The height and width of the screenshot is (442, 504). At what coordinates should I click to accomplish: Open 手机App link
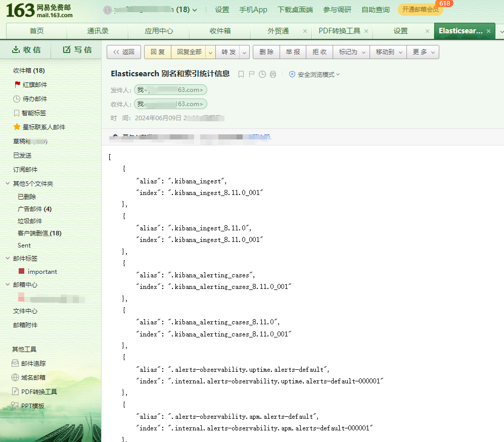[x=253, y=10]
